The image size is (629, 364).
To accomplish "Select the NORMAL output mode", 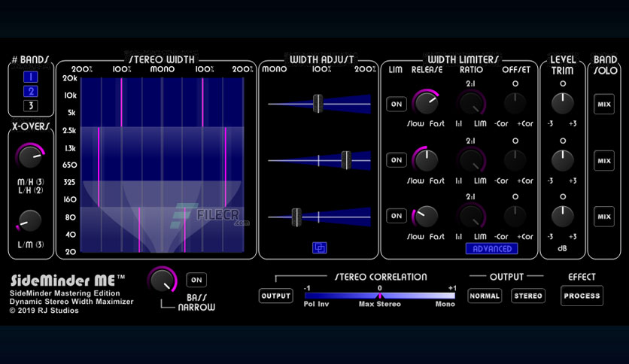I will tap(485, 296).
